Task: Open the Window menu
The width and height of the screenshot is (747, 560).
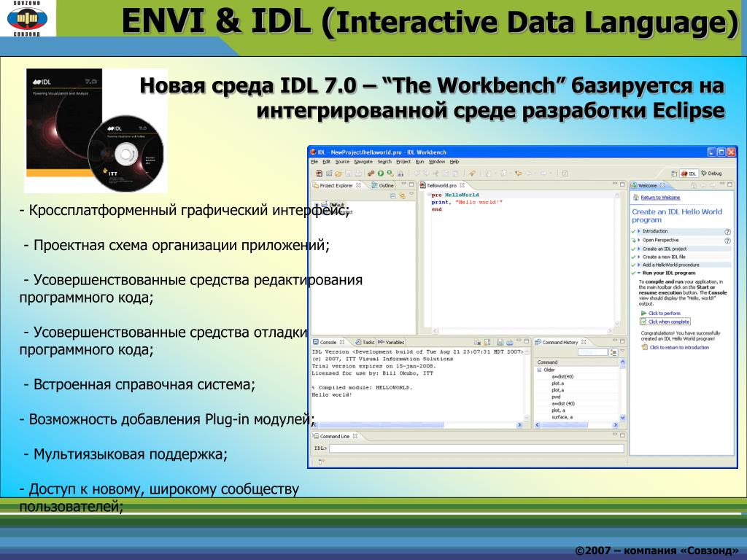Action: click(437, 161)
